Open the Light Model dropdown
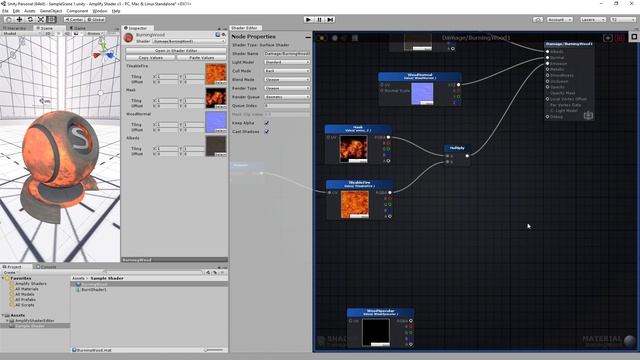 (x=287, y=62)
